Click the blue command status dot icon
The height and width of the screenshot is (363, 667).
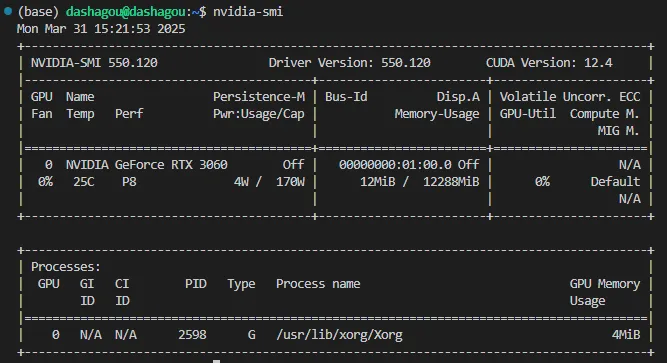[8, 11]
